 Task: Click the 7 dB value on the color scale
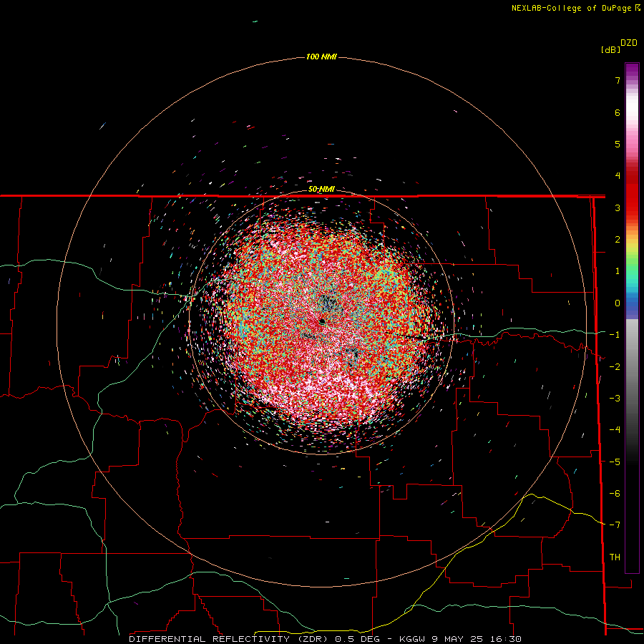618,80
